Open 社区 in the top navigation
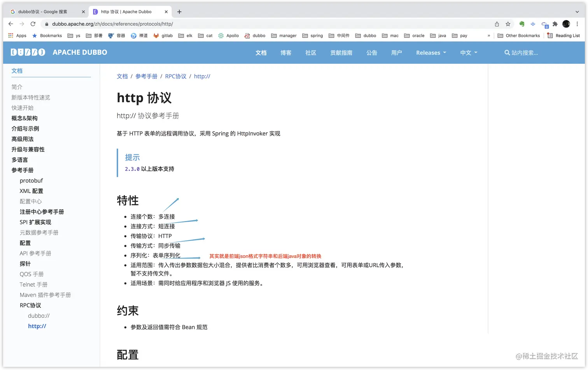This screenshot has width=588, height=370. (311, 53)
